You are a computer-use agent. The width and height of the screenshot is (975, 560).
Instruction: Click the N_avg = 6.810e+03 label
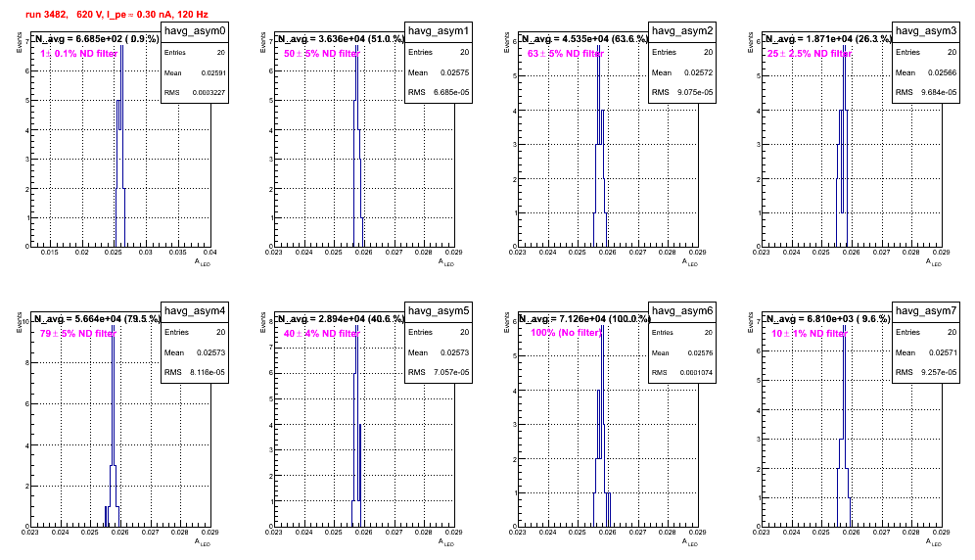tap(828, 319)
